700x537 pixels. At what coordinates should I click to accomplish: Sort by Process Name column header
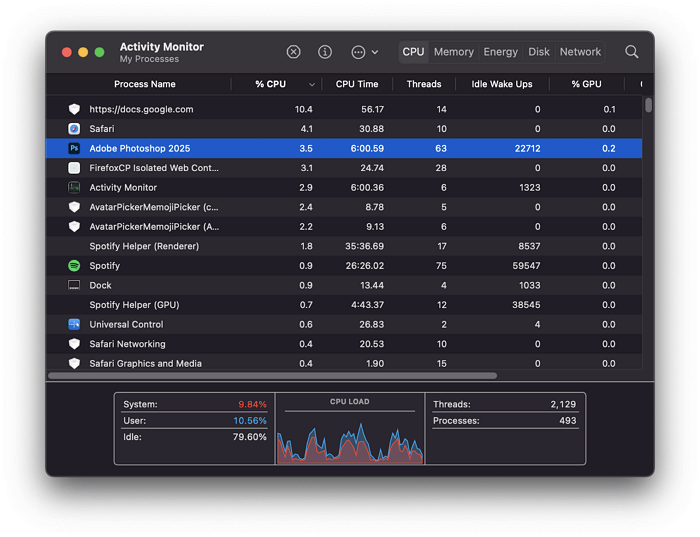[145, 84]
